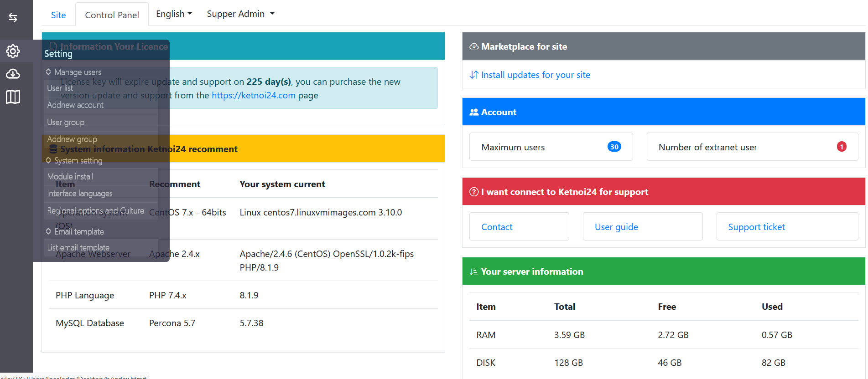Select Addnew account menu item

[101, 105]
